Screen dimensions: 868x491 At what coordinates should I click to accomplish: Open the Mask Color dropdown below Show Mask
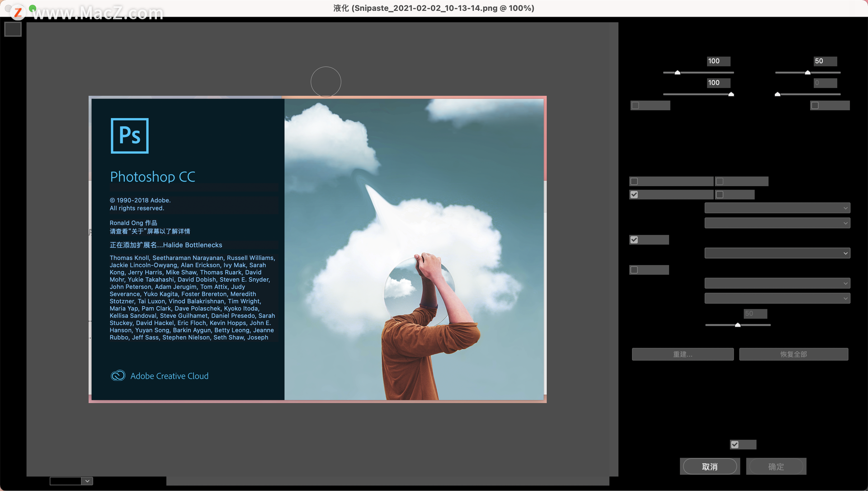point(777,253)
